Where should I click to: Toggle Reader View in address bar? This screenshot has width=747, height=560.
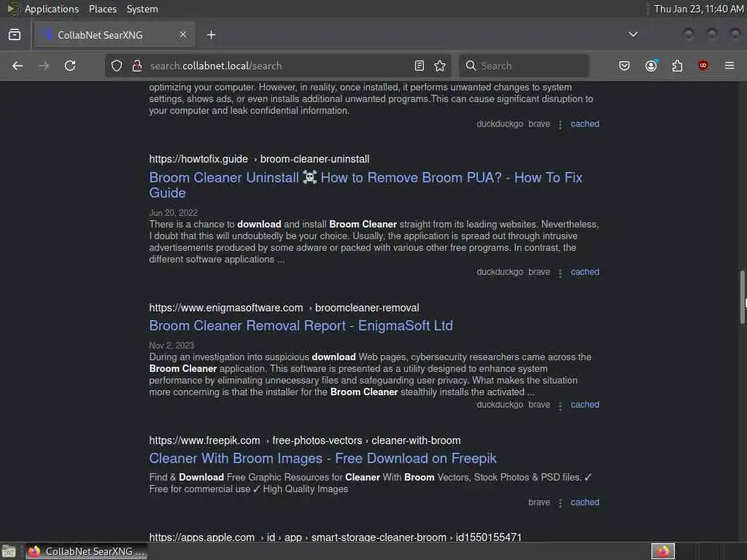click(419, 66)
